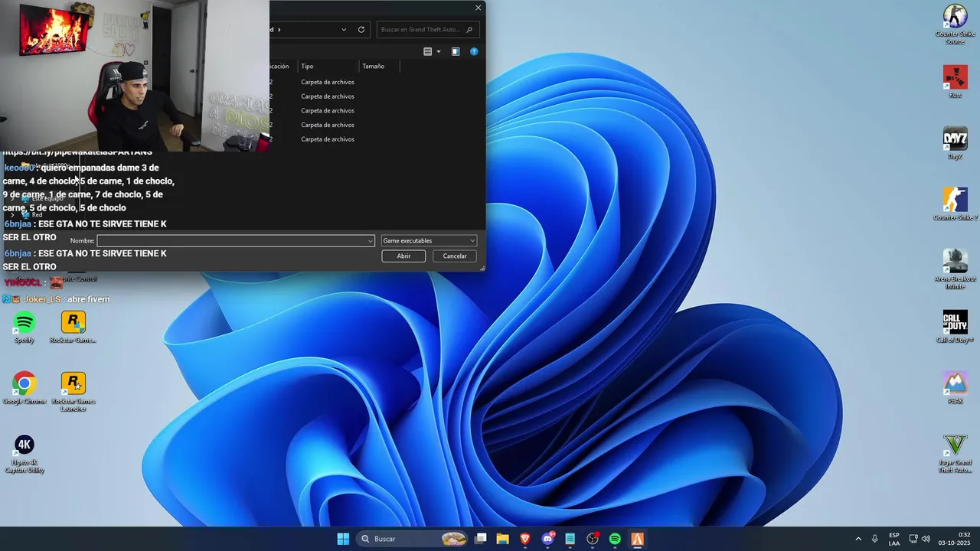The image size is (980, 551).
Task: Change the view layout in the file dialog
Action: click(428, 51)
